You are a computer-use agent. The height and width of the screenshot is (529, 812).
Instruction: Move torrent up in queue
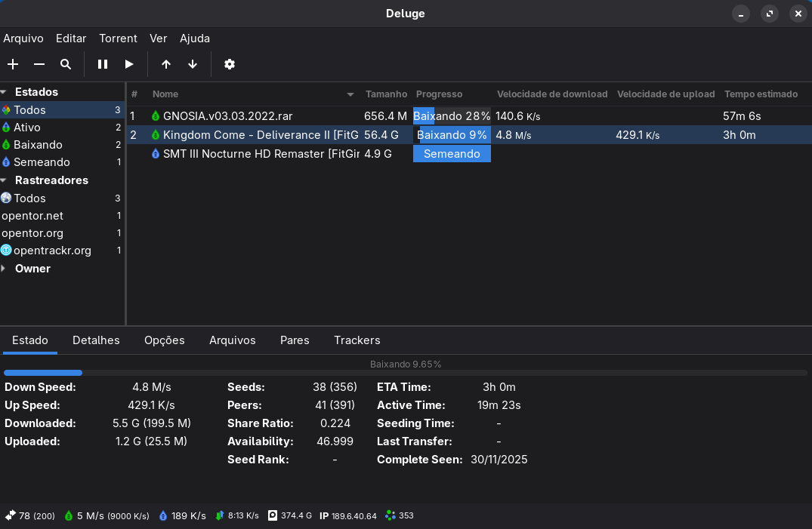(x=166, y=64)
